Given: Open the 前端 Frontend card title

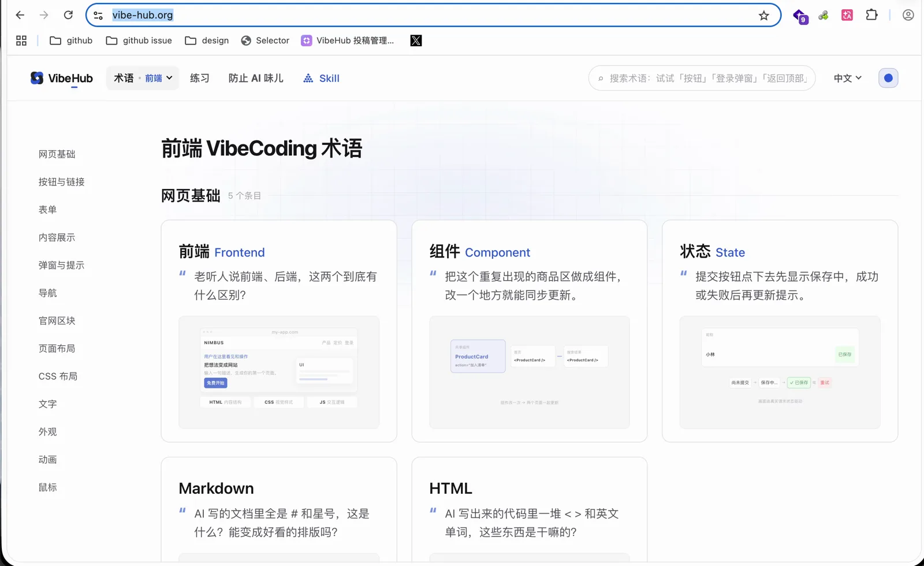Looking at the screenshot, I should coord(222,252).
